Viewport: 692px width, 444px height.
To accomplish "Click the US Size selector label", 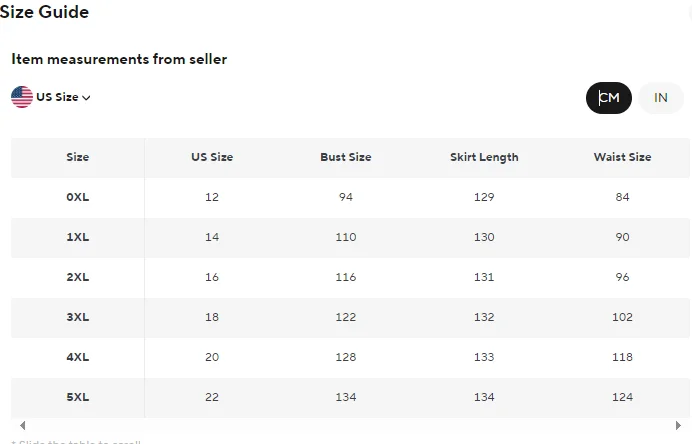I will [57, 97].
